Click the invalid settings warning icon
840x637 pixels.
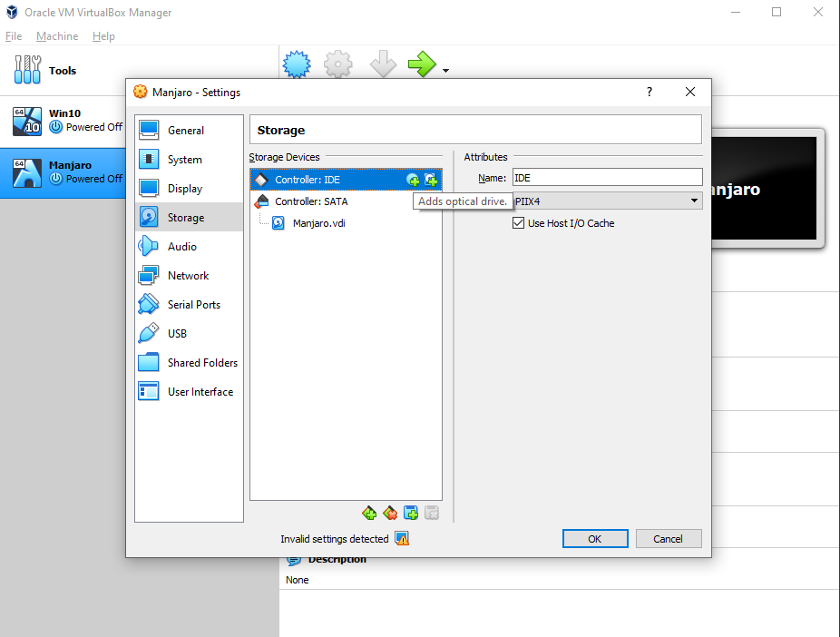pos(402,538)
